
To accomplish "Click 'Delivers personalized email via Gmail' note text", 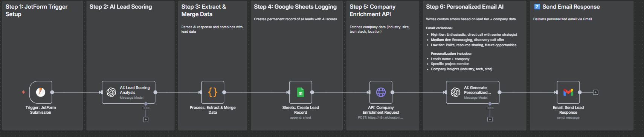I will (562, 19).
